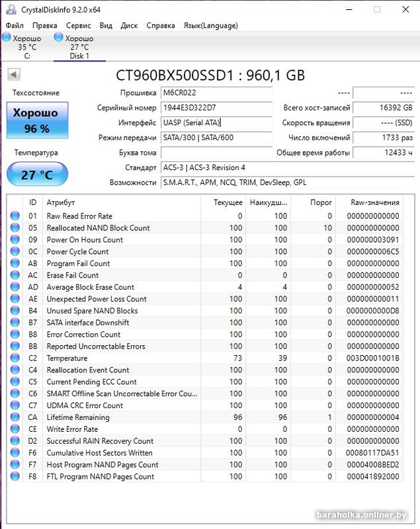
Task: Open the Сервис menu
Action: point(78,25)
